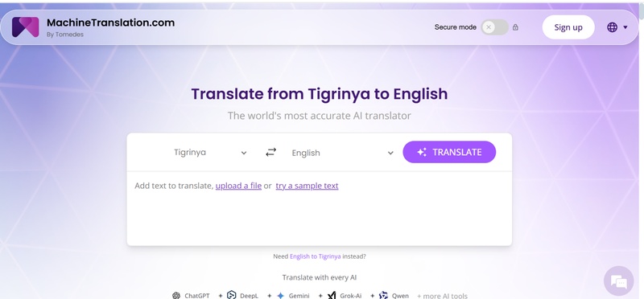Open the Tigrinya source language dropdown
This screenshot has height=299, width=644.
coord(210,153)
